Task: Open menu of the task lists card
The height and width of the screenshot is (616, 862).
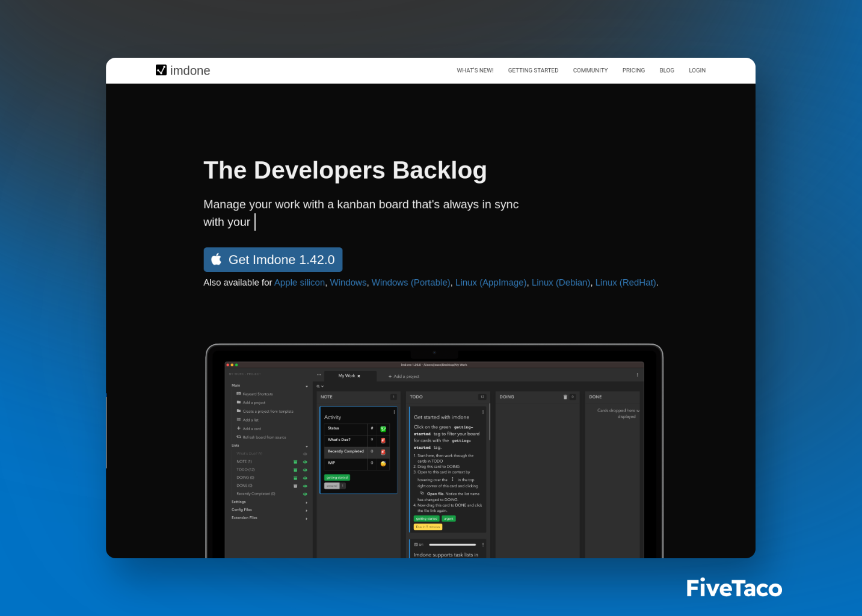Action: click(x=483, y=545)
